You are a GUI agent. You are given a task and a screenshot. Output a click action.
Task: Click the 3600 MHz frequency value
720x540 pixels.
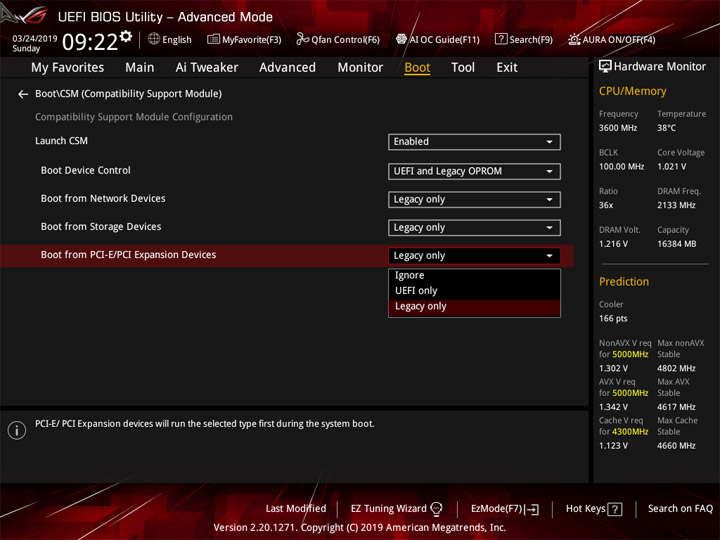click(618, 128)
